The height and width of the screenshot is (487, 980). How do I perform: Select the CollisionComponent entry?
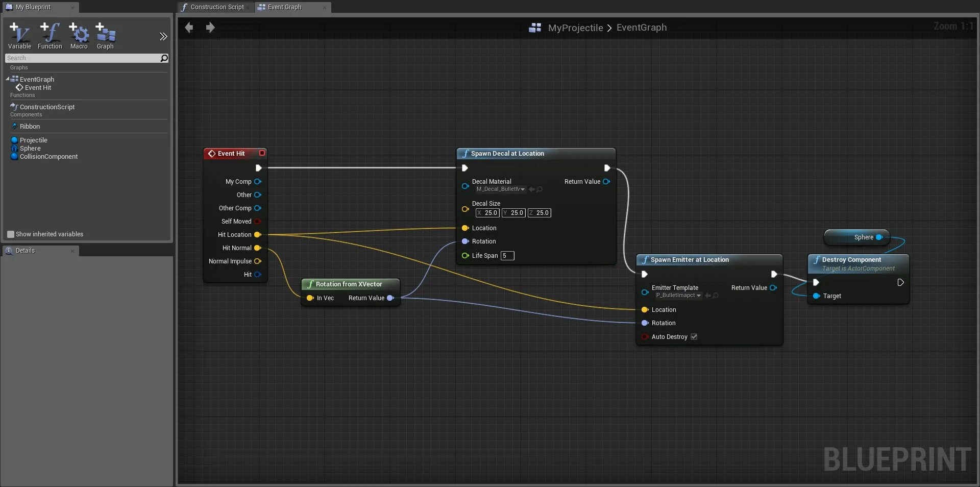(x=48, y=157)
